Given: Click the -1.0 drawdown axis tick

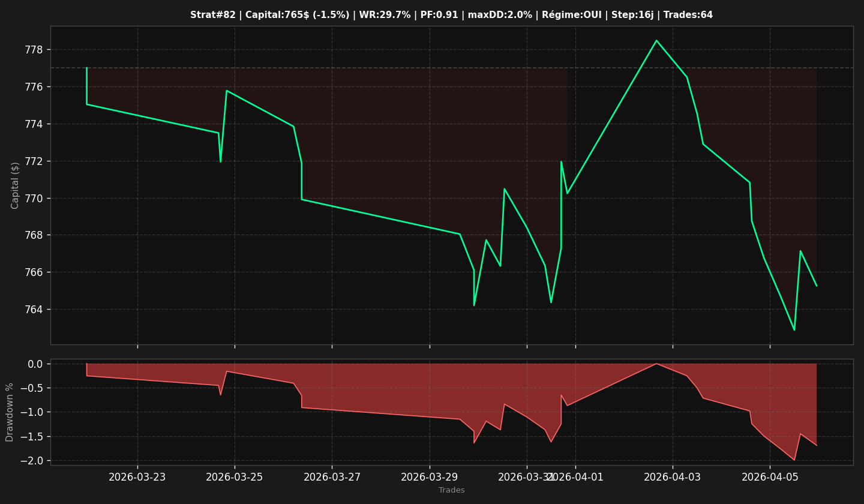Looking at the screenshot, I should pyautogui.click(x=32, y=412).
